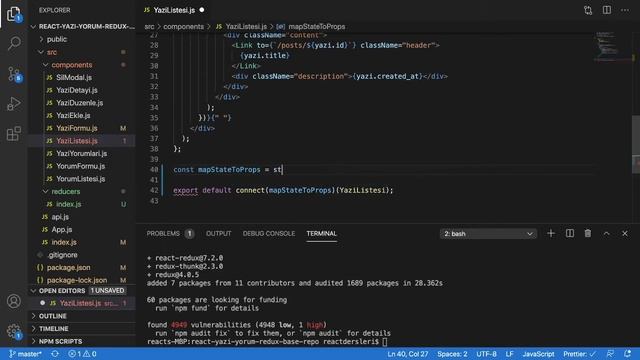Change the JavaScript language mode

(x=538, y=354)
